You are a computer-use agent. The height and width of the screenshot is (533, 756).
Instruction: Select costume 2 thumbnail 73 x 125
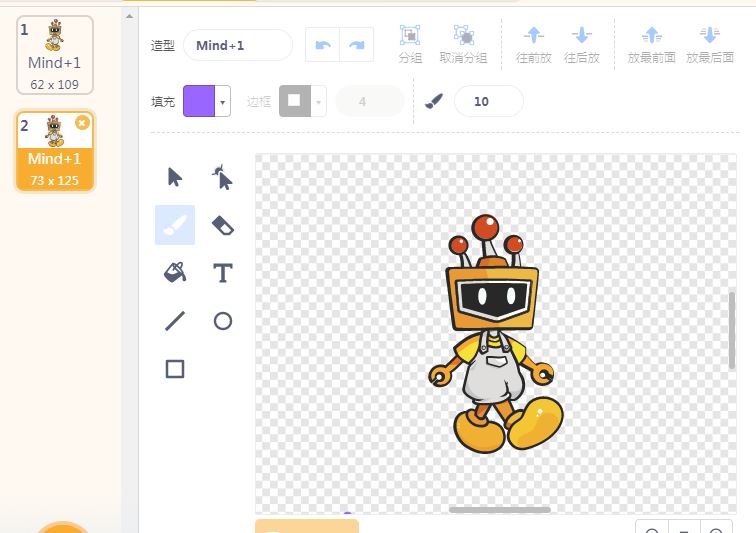(x=55, y=151)
